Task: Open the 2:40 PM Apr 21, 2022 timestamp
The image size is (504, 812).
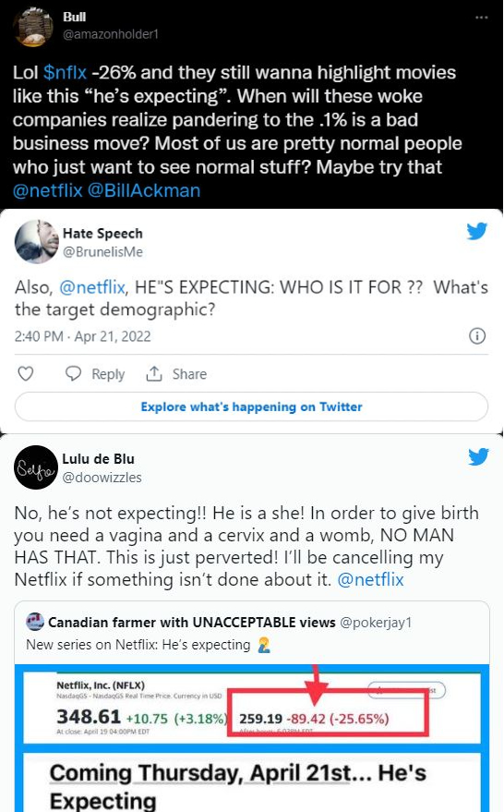Action: coord(83,336)
